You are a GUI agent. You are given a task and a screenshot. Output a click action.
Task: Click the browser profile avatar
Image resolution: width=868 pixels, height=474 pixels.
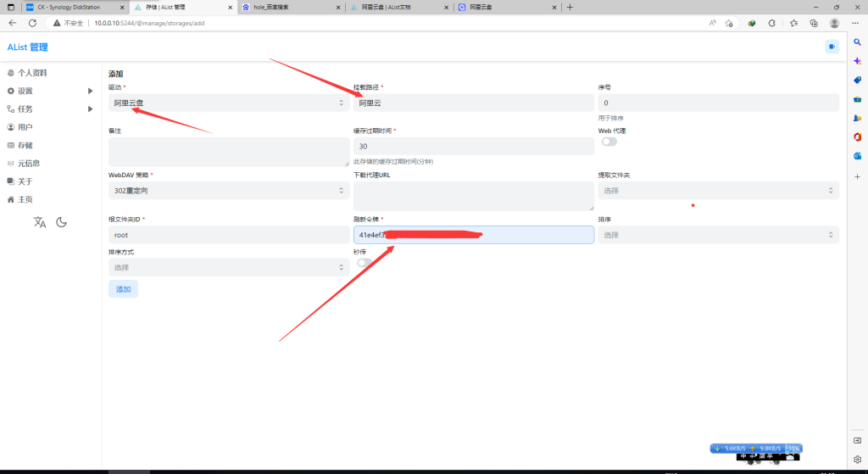834,23
